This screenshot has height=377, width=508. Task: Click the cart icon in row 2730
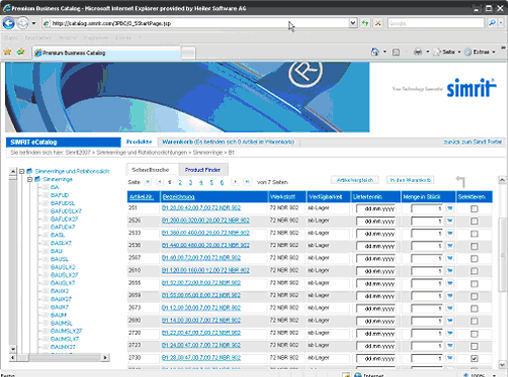pyautogui.click(x=450, y=358)
